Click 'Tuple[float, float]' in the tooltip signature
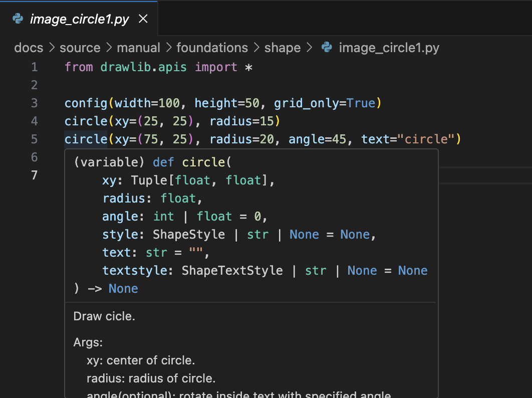This screenshot has height=398, width=532. 199,180
